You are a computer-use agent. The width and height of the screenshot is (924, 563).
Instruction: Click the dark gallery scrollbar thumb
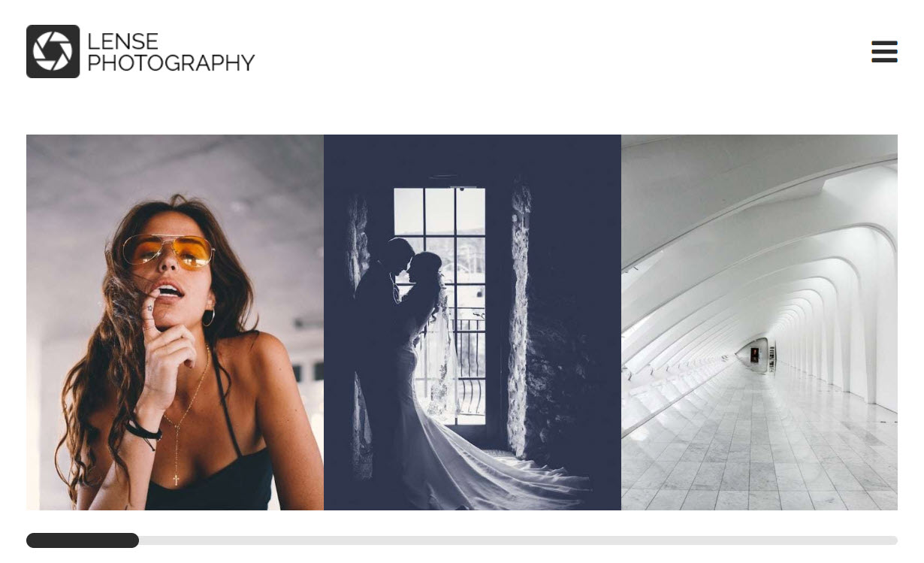[83, 540]
